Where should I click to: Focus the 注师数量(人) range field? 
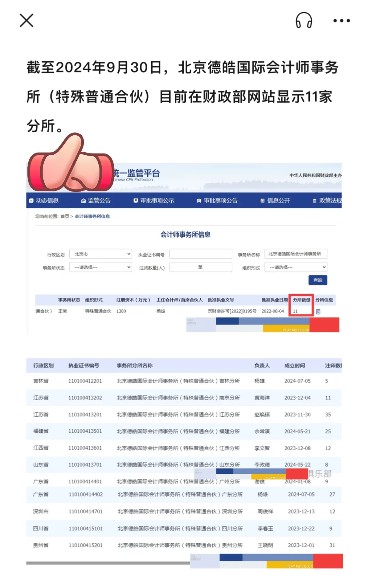pos(201,267)
